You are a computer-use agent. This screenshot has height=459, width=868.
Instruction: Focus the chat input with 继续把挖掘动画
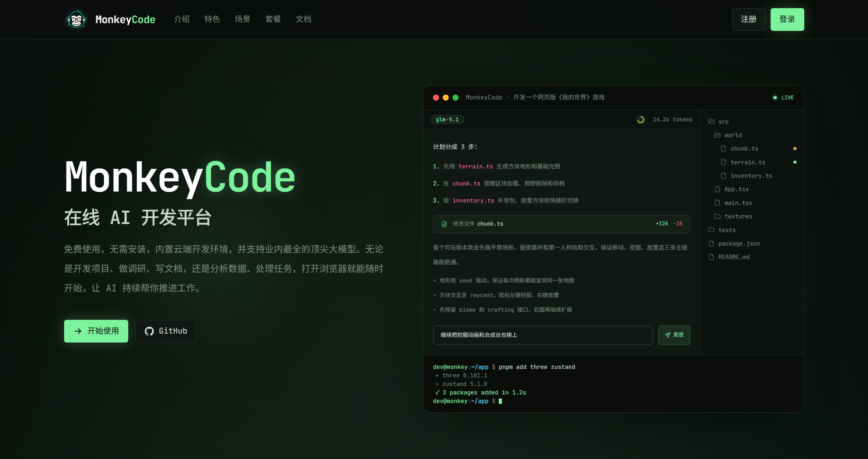pos(543,335)
